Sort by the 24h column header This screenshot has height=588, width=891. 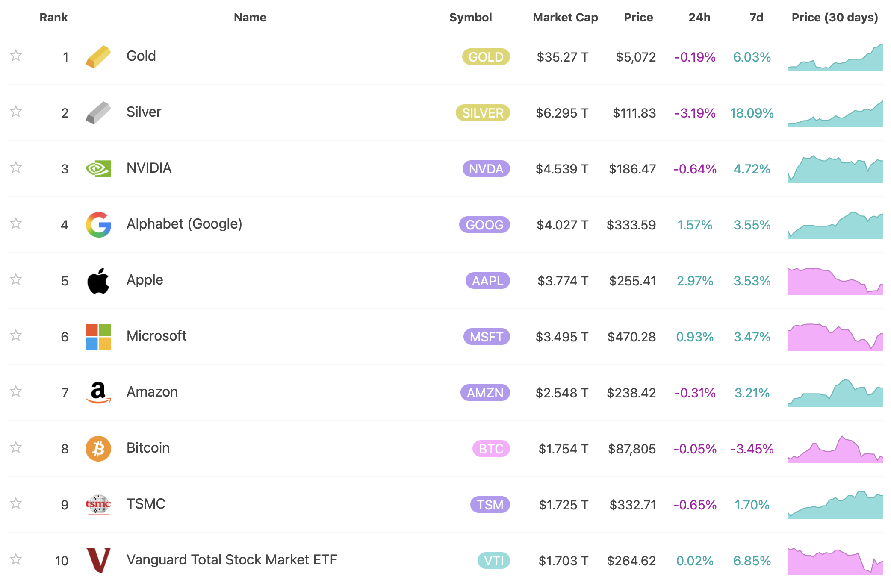pos(699,18)
